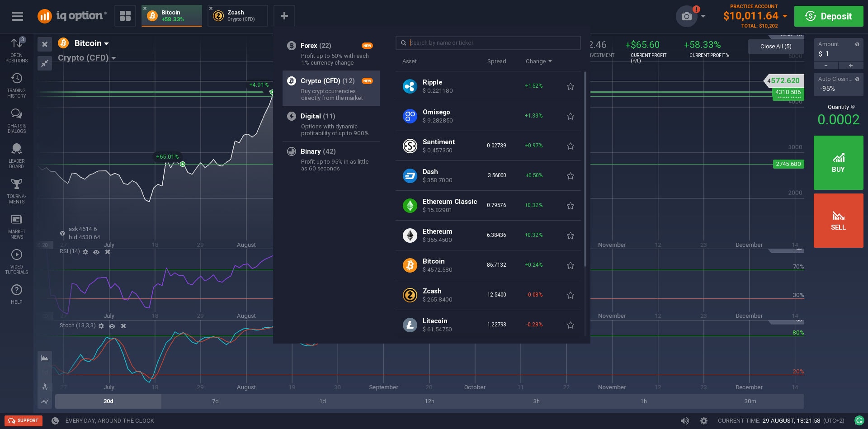The width and height of the screenshot is (868, 429).
Task: Toggle Stoch (13,3,3) visibility eye
Action: click(112, 326)
